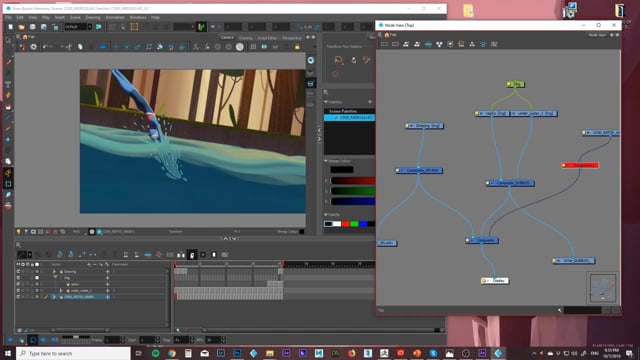Pick the red swatch in the palette row

click(346, 224)
